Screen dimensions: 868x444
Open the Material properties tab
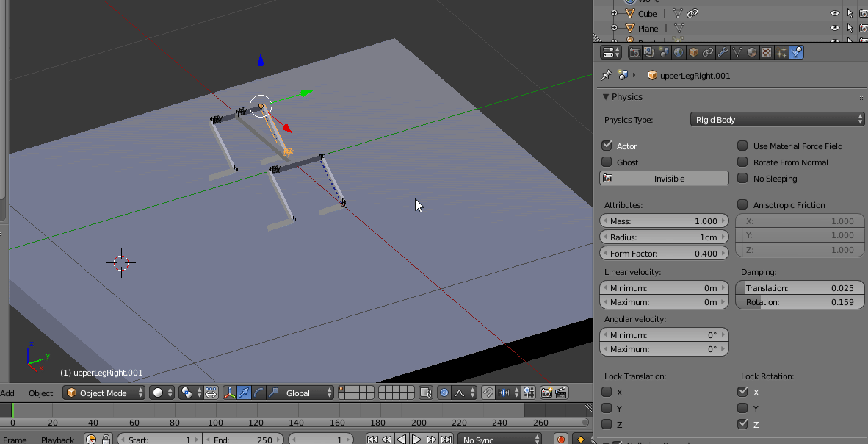tap(752, 51)
